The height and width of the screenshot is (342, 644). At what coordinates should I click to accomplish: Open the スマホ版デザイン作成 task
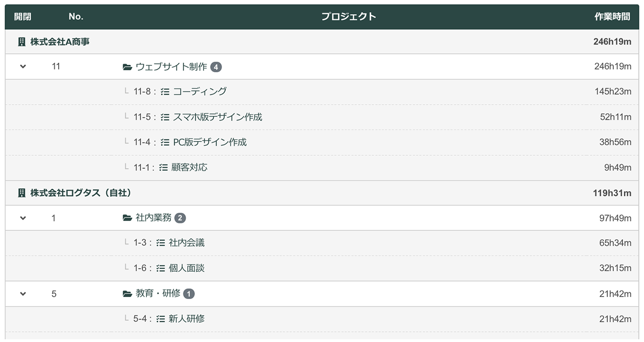click(x=217, y=117)
